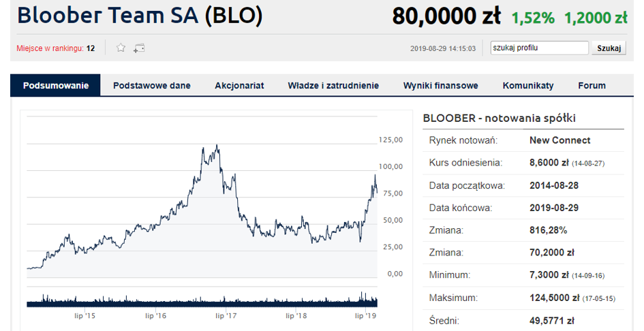Click the 100,00 y-axis label
The width and height of the screenshot is (644, 331).
point(390,167)
